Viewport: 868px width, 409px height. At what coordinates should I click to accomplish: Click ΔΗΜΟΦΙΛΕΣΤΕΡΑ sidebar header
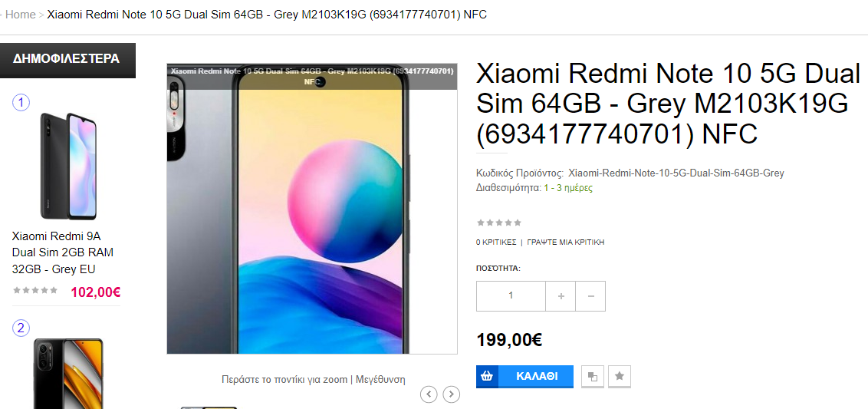tap(67, 59)
